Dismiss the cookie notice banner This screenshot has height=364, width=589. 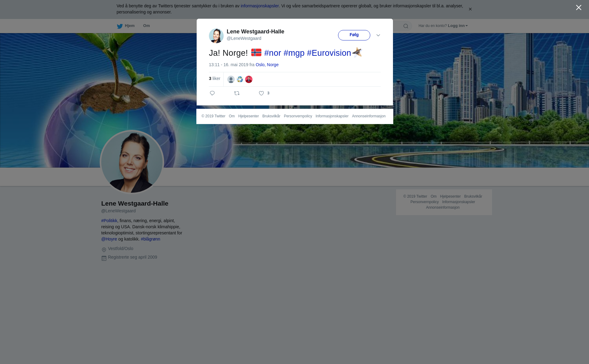click(470, 9)
